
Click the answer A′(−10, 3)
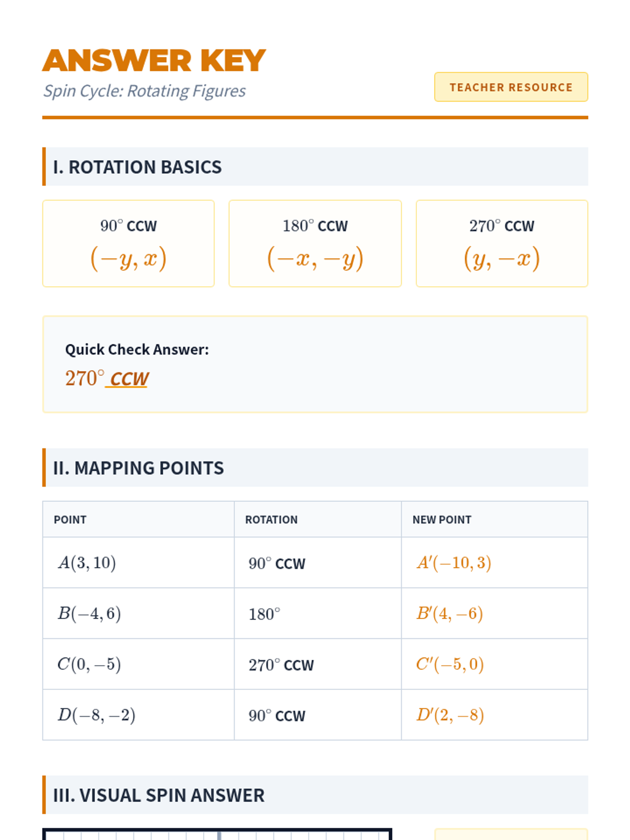coord(454,563)
